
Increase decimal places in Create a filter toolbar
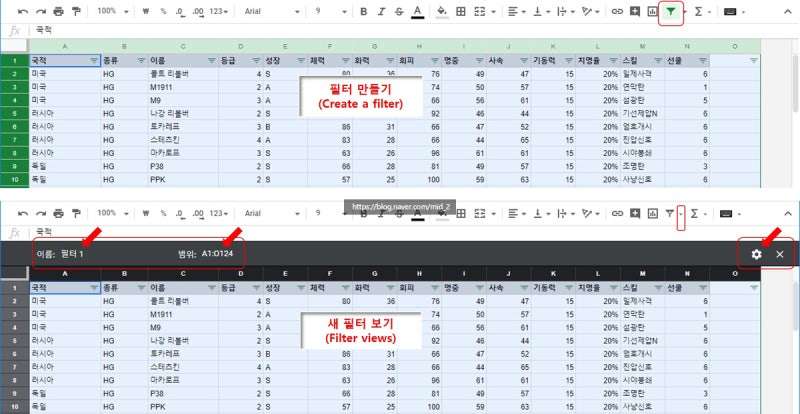click(x=198, y=11)
